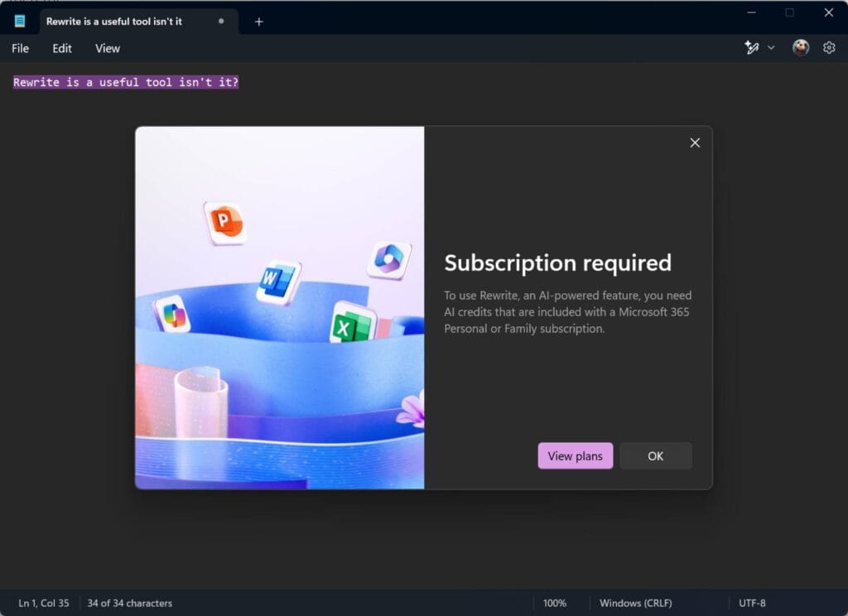Click the user profile avatar
Screen dimensions: 848x616
(800, 48)
